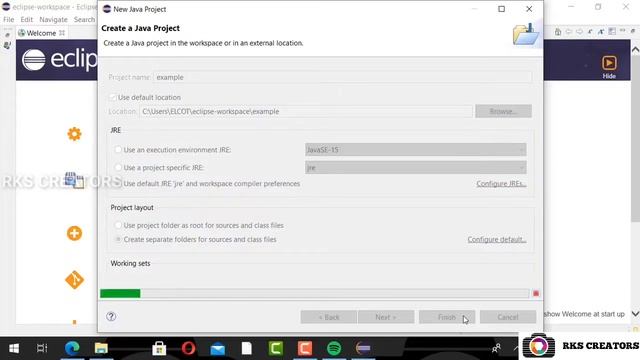Screen dimensions: 640x360
Task: Open File menu in Eclipse
Action: tap(9, 20)
